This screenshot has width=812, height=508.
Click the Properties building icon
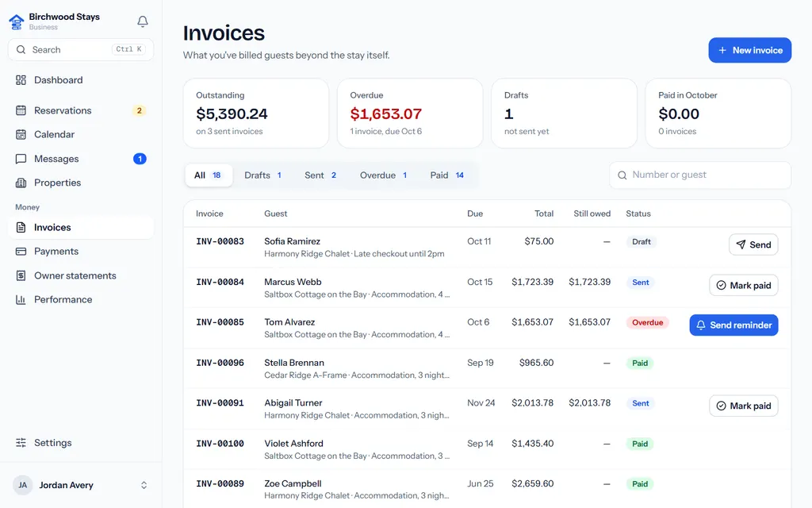coord(21,183)
